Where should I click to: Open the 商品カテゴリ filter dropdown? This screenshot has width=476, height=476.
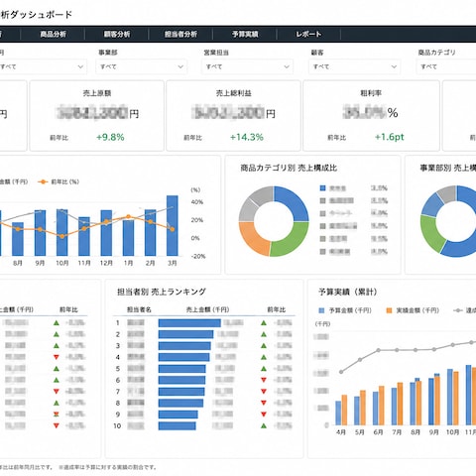[x=446, y=66]
